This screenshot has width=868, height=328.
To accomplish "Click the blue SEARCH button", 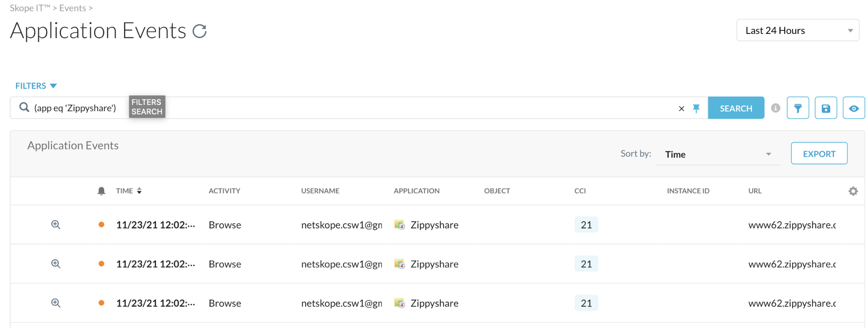I will [x=736, y=108].
